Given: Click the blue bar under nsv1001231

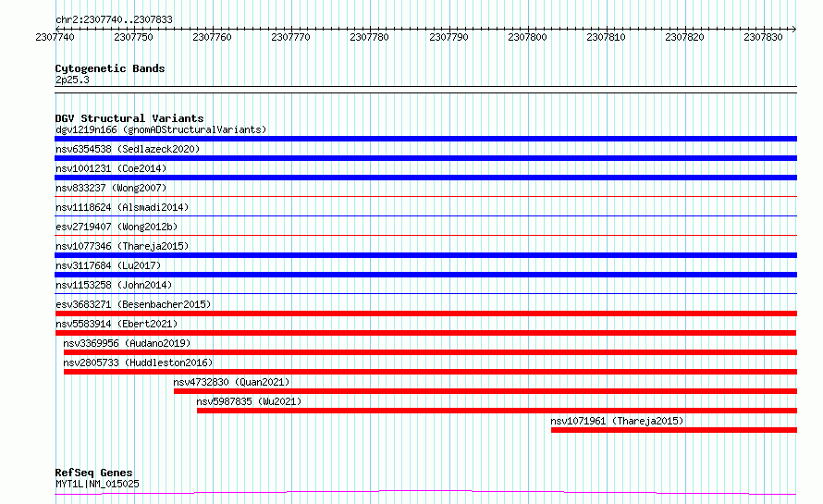Looking at the screenshot, I should [x=425, y=178].
